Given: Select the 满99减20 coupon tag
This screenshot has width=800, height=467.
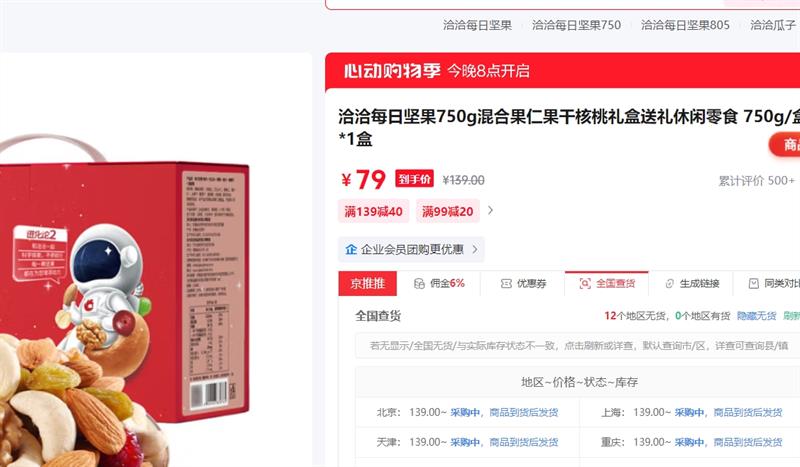Looking at the screenshot, I should pos(447,211).
